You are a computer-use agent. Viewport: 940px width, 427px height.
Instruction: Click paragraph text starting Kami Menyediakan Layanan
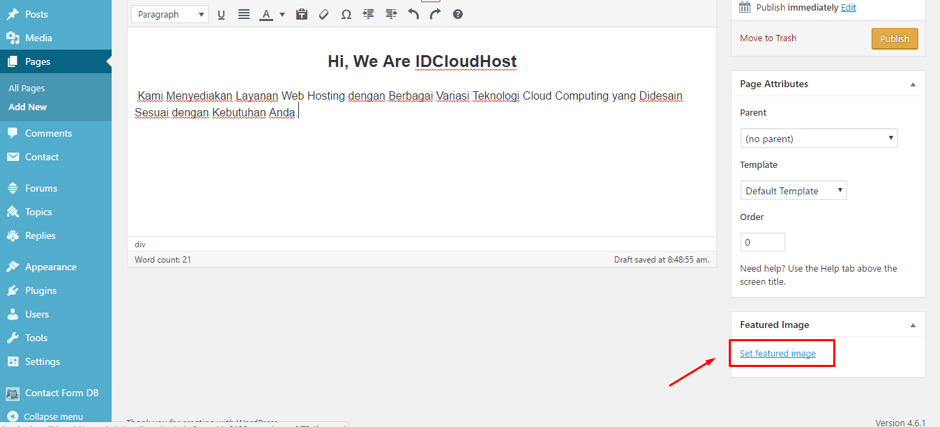click(409, 104)
